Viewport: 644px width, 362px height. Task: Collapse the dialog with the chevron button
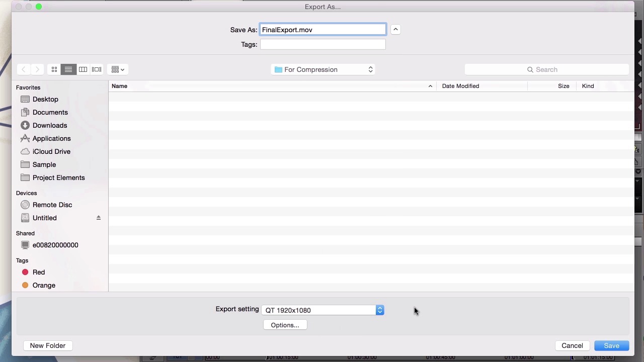[395, 30]
